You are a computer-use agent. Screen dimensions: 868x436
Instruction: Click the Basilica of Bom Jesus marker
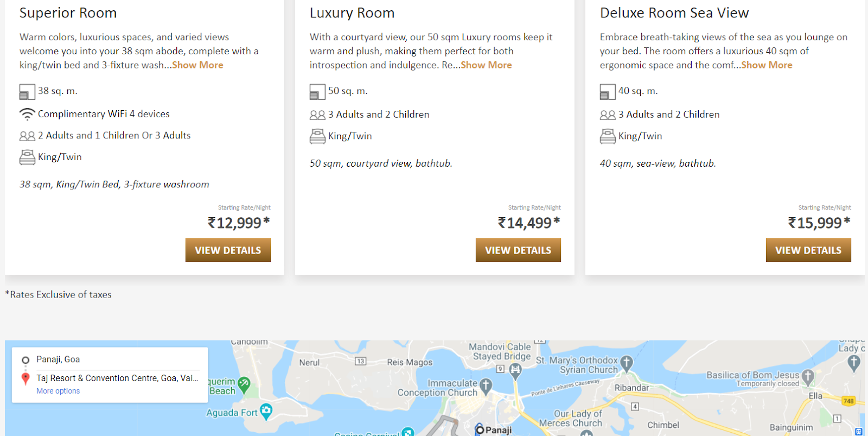[808, 376]
